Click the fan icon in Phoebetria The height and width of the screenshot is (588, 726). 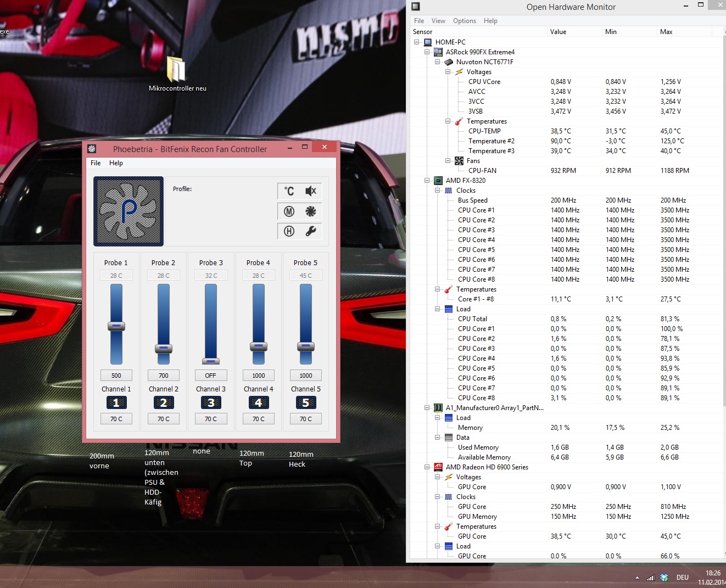(x=311, y=211)
